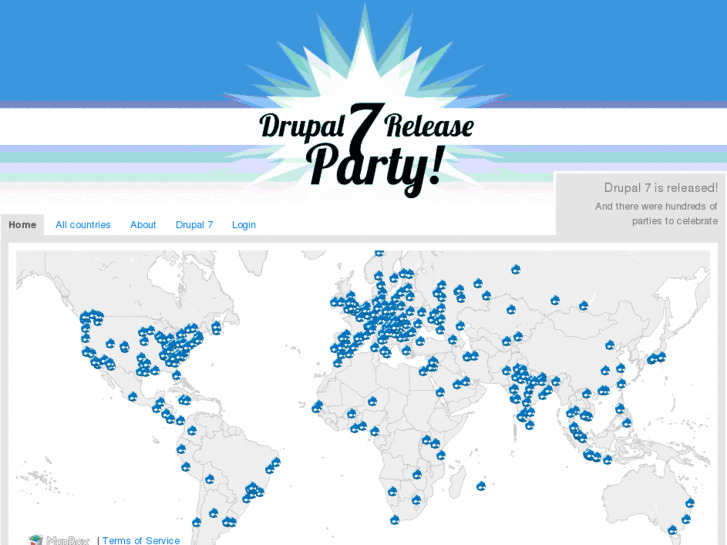Go to All countries page
This screenshot has height=545, width=727.
click(83, 225)
